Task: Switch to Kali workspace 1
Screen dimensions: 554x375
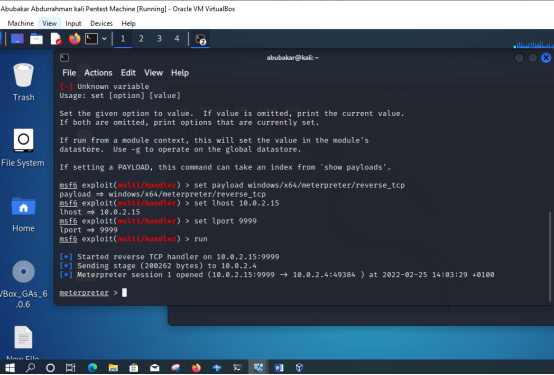Action: pyautogui.click(x=123, y=39)
